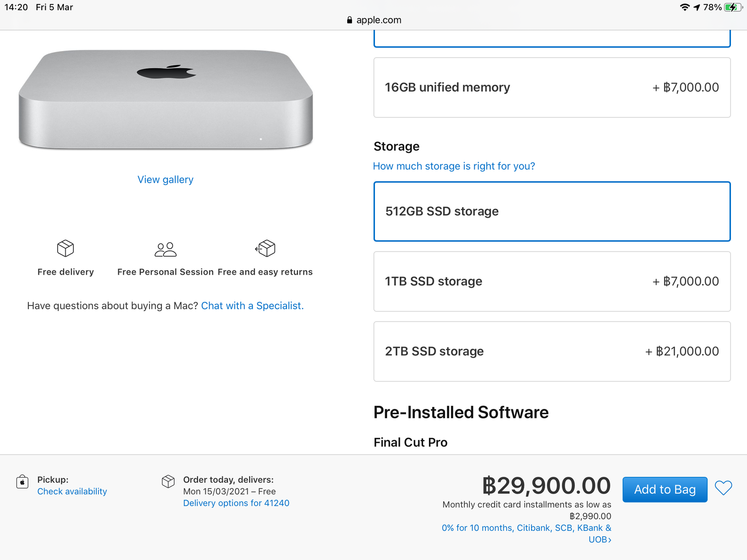Choose 1TB SSD storage option

[x=552, y=281]
